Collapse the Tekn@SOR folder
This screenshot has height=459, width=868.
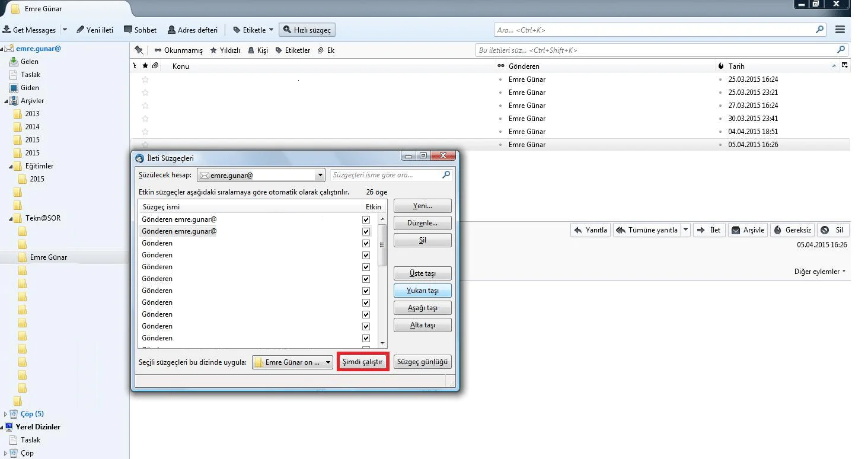click(11, 219)
